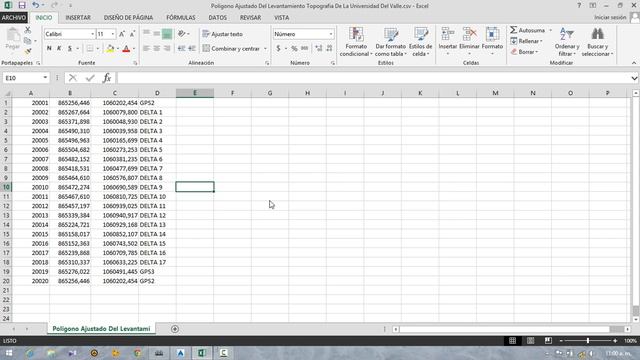The height and width of the screenshot is (360, 640).
Task: Apply the Format Painter brush
Action: 27,51
